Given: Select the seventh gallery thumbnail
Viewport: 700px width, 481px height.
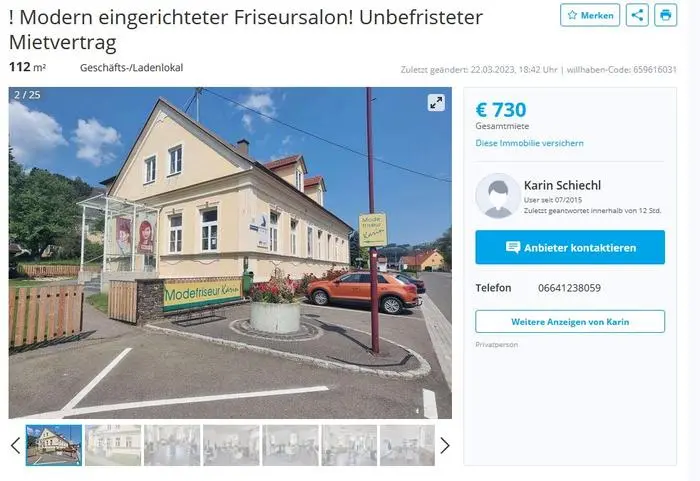Looking at the screenshot, I should [407, 445].
